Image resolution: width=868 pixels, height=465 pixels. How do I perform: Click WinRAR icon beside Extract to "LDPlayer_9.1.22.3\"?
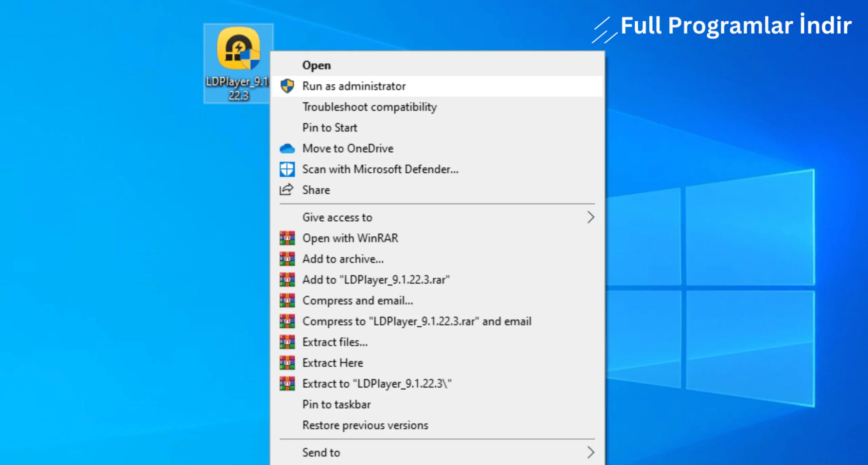[x=287, y=384]
